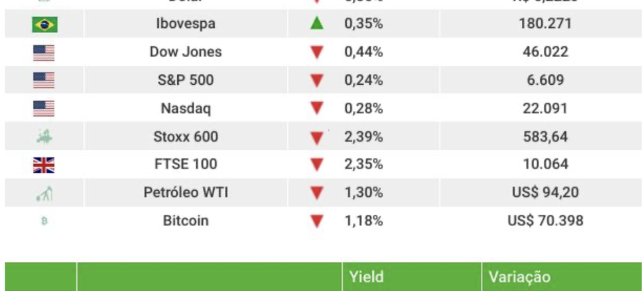
Task: Click the Europe map icon beside Stoxx 600
Action: 44,137
